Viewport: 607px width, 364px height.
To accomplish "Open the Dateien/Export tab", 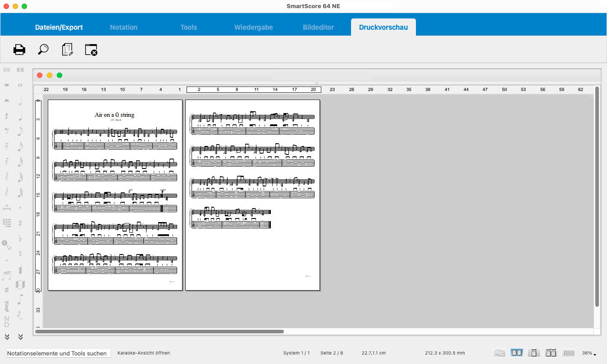I will (59, 27).
